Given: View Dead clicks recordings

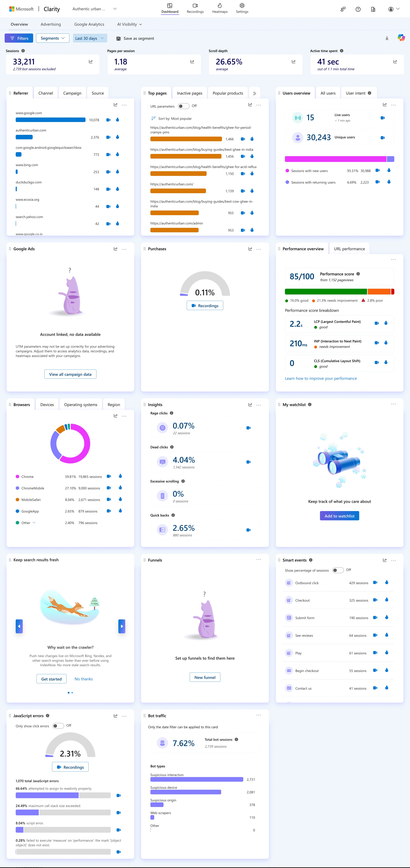Looking at the screenshot, I should tap(248, 462).
